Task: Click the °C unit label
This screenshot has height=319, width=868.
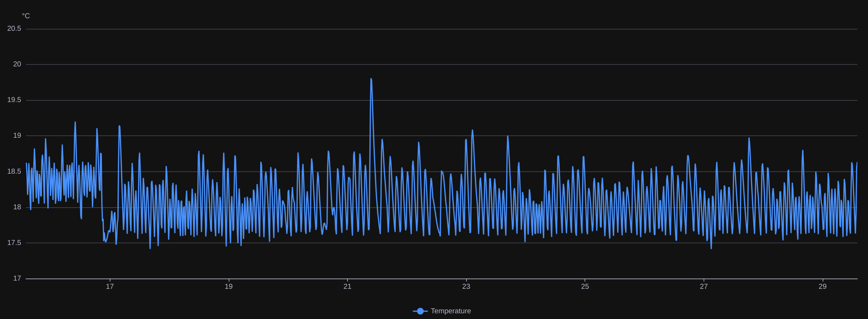Action: point(26,16)
